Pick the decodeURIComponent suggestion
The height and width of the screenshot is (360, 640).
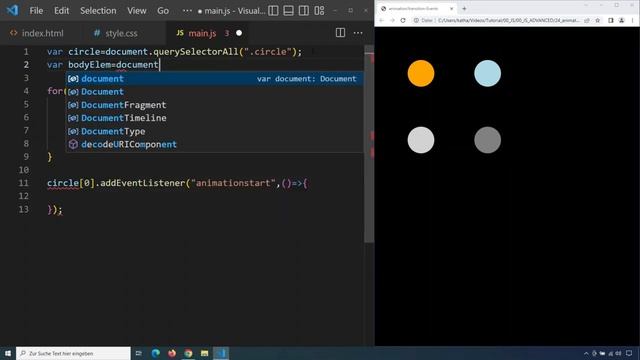click(x=215, y=144)
